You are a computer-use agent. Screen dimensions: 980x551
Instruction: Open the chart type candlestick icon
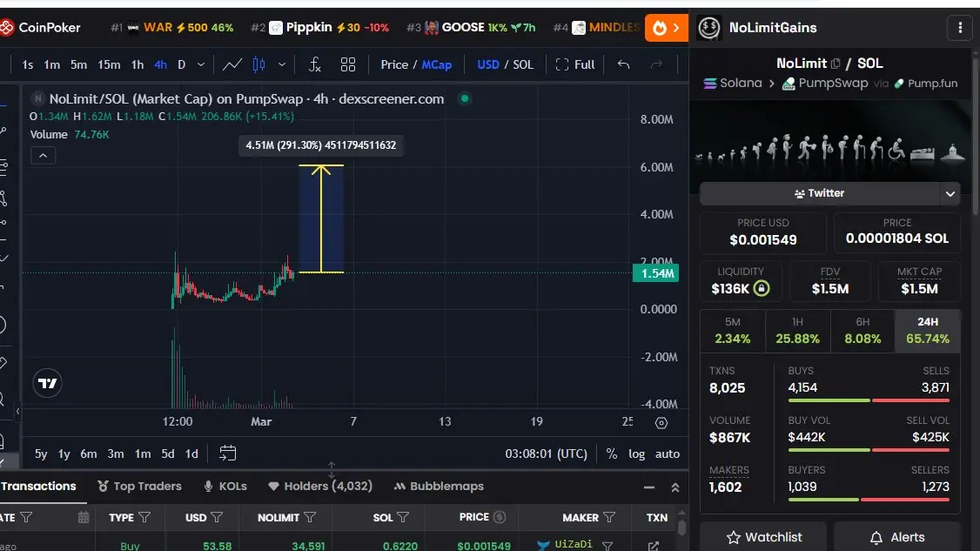[258, 64]
